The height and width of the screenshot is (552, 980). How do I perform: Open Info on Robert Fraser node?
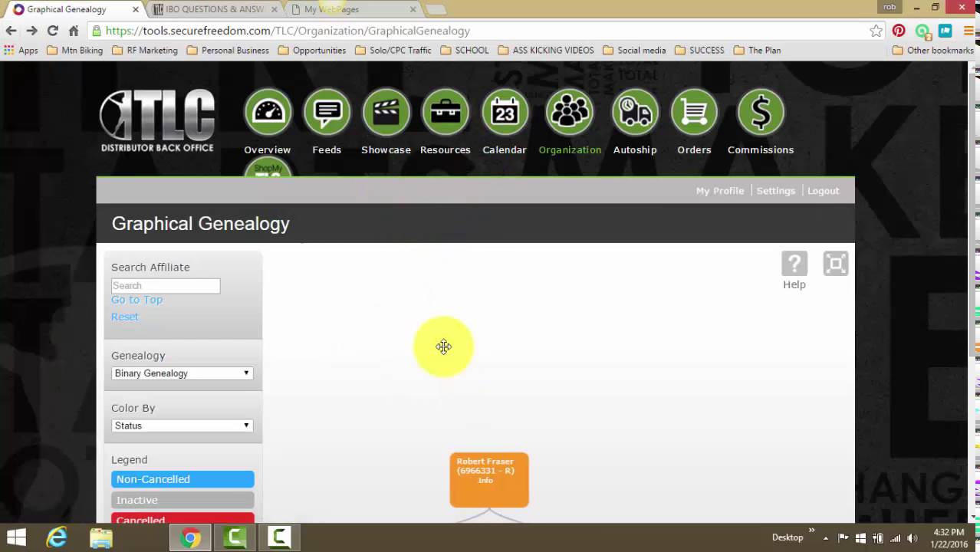click(x=485, y=481)
